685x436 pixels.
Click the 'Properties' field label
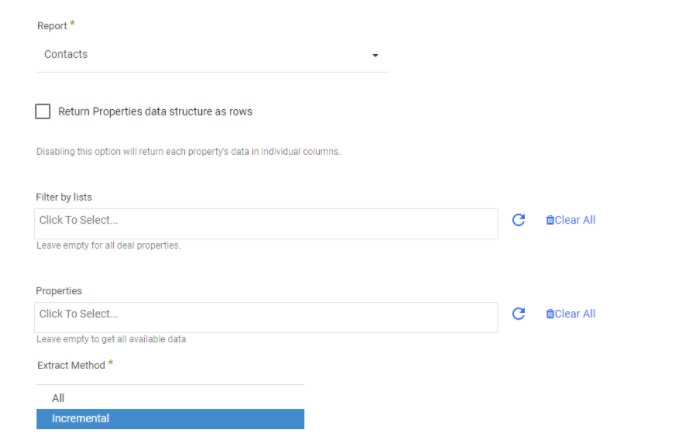tap(57, 291)
